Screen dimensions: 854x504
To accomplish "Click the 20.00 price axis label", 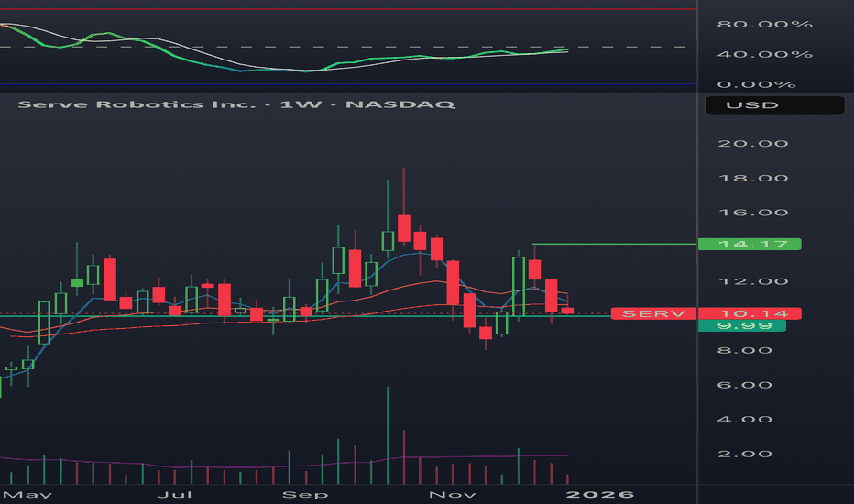I will tap(752, 143).
